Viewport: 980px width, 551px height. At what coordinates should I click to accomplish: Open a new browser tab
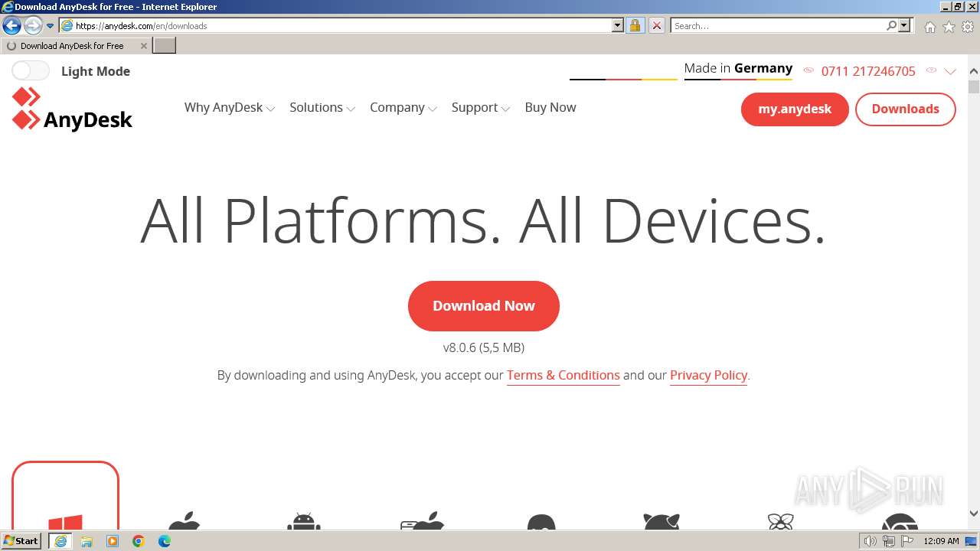(x=165, y=46)
